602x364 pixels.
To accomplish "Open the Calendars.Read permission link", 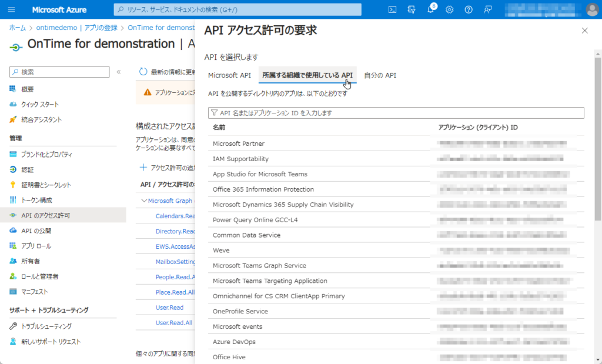I will click(x=175, y=216).
